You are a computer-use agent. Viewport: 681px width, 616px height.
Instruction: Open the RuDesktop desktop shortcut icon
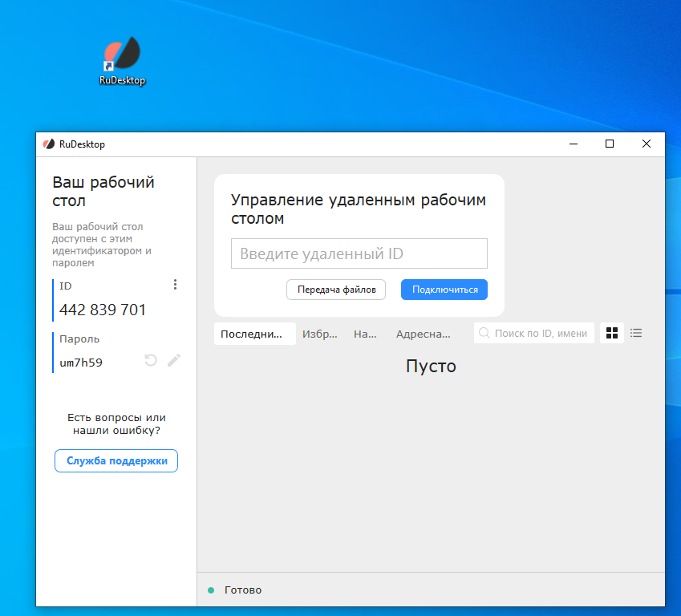point(122,60)
